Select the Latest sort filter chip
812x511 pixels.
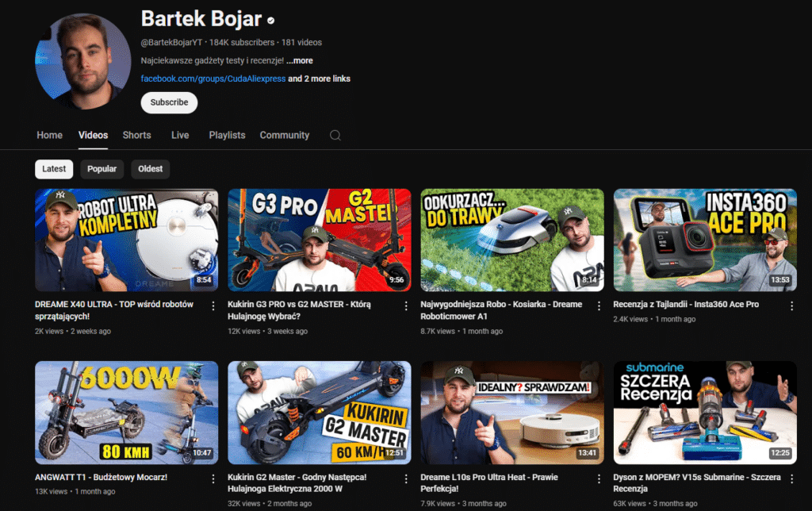tap(54, 169)
